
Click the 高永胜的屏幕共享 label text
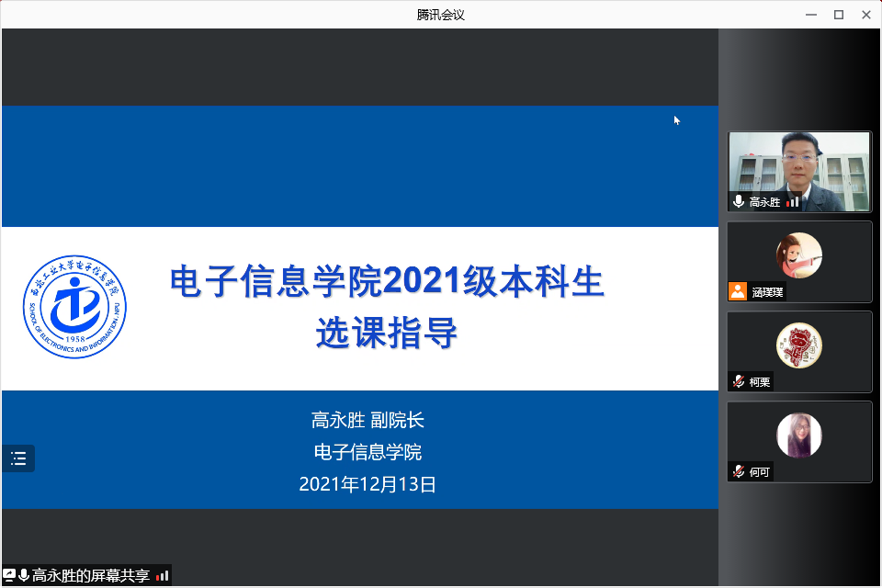click(x=91, y=576)
